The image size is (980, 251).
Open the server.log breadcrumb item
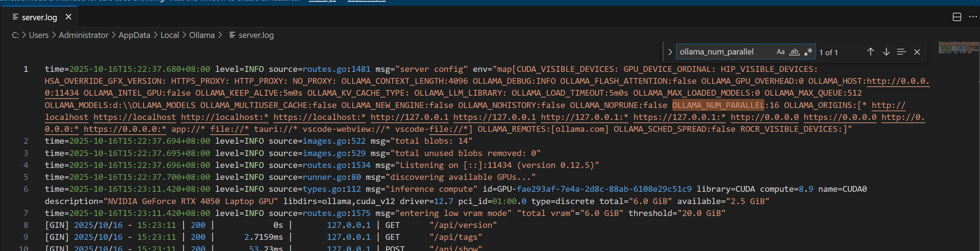click(x=256, y=35)
